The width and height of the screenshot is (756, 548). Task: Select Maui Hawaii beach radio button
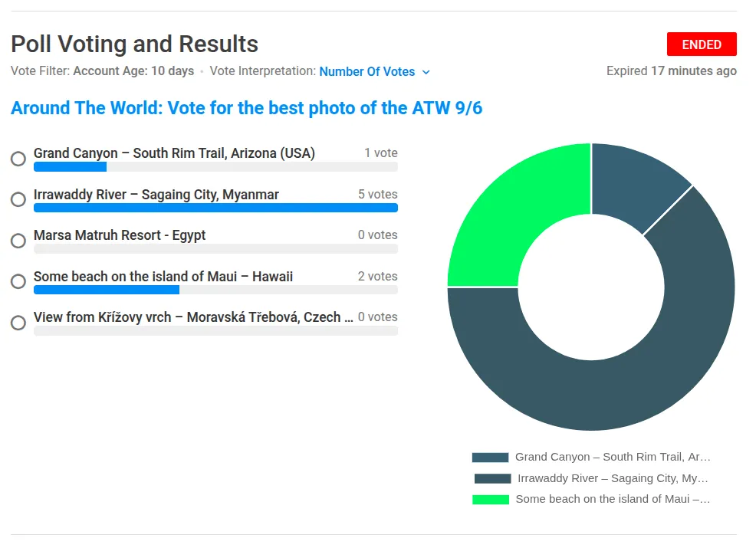tap(18, 281)
